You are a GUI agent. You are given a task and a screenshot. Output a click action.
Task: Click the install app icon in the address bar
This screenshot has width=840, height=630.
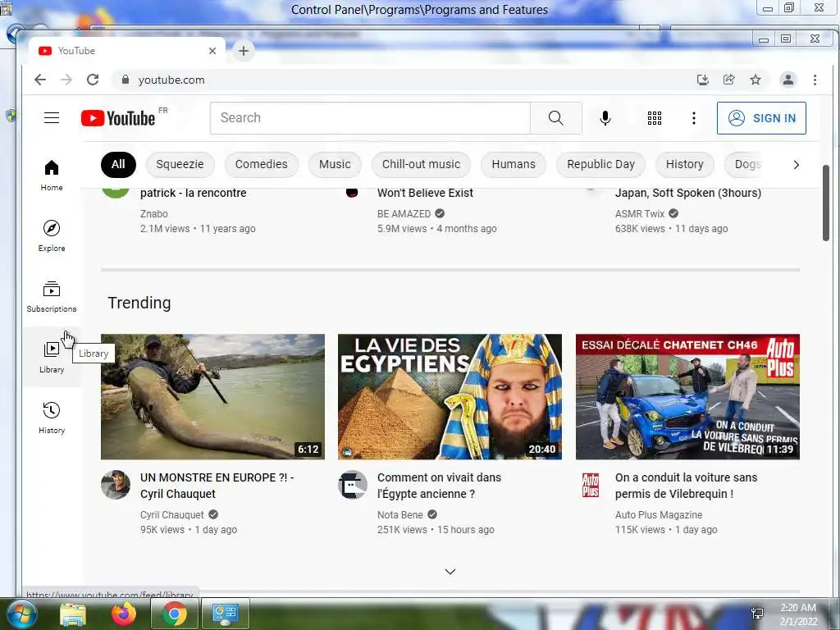(703, 80)
